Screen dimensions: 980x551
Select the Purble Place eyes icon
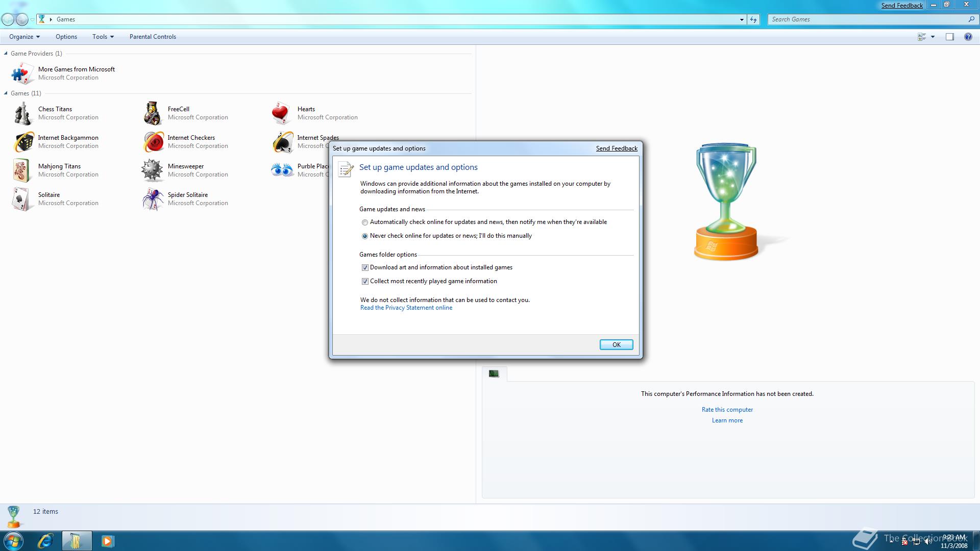(x=282, y=170)
